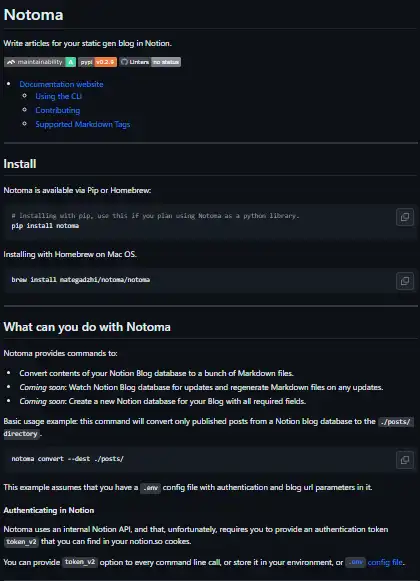The width and height of the screenshot is (420, 581).
Task: Open the Using the CLI link
Action: pos(59,96)
